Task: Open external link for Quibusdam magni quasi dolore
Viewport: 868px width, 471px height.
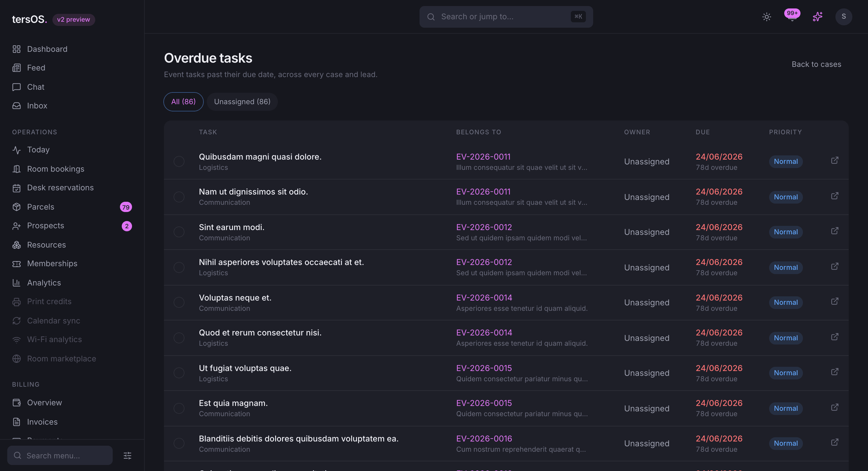Action: click(x=835, y=160)
